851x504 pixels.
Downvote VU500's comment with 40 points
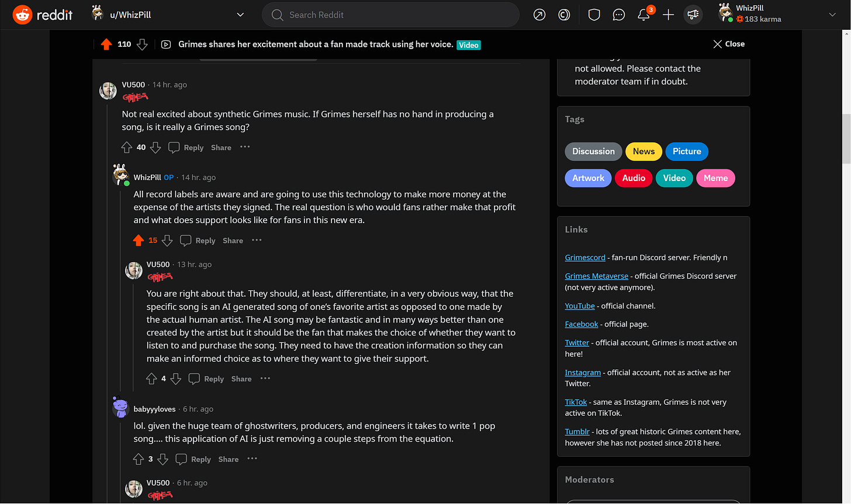(x=155, y=148)
